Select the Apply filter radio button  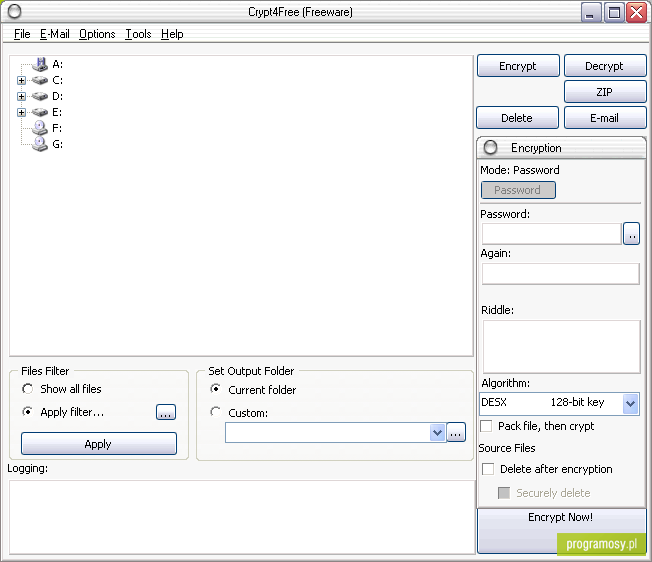click(27, 412)
